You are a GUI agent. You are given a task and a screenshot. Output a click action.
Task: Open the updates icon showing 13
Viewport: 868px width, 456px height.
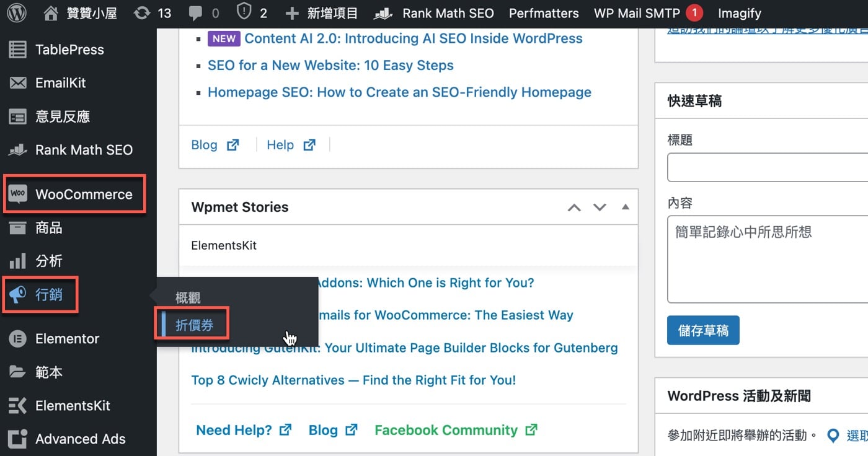click(142, 13)
